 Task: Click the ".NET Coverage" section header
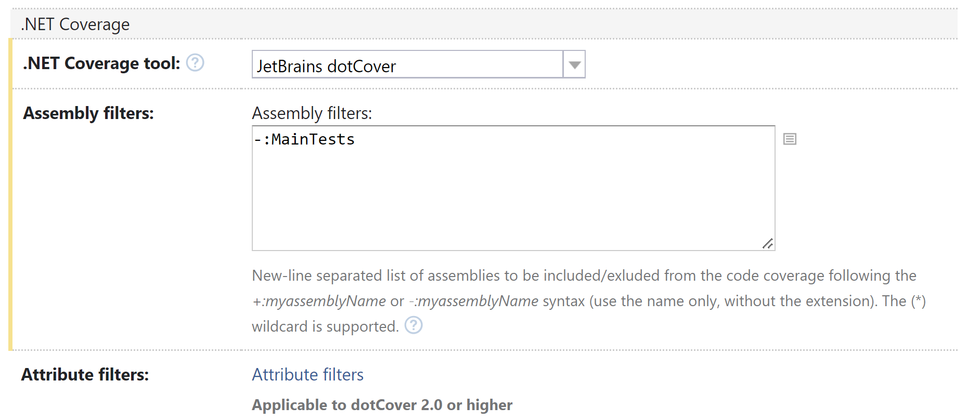point(76,24)
